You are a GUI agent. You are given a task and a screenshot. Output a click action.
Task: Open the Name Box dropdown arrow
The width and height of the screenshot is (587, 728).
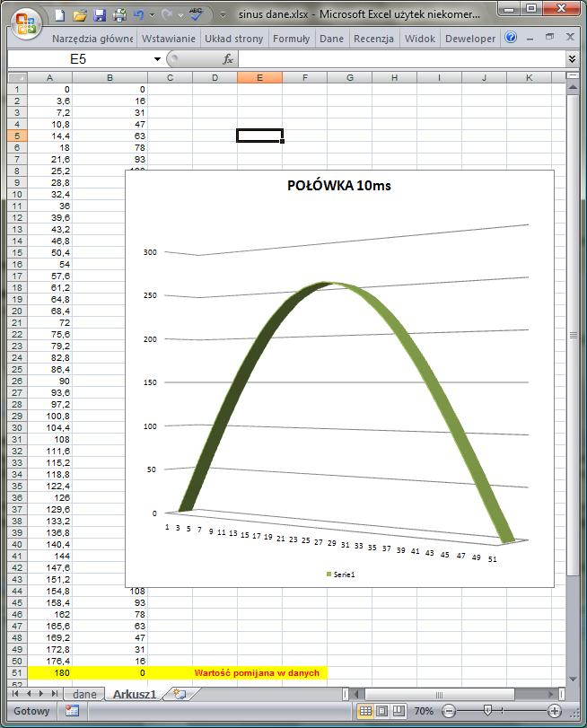157,59
